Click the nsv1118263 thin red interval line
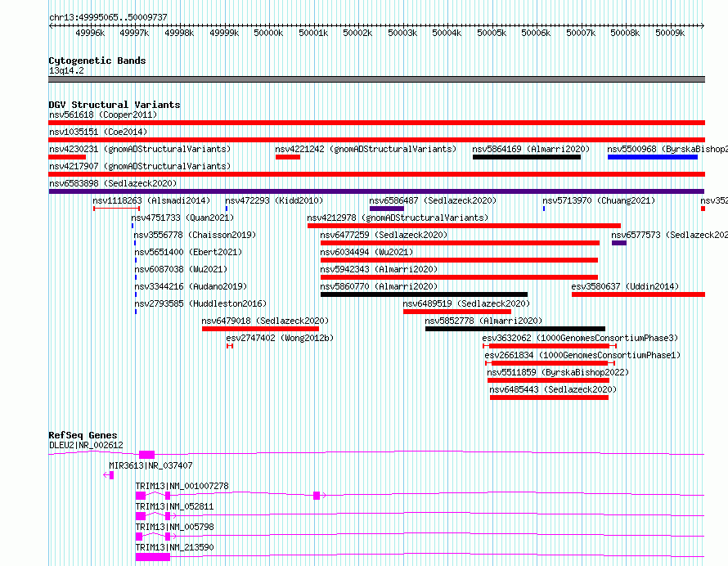Image resolution: width=728 pixels, height=566 pixels. 116,209
